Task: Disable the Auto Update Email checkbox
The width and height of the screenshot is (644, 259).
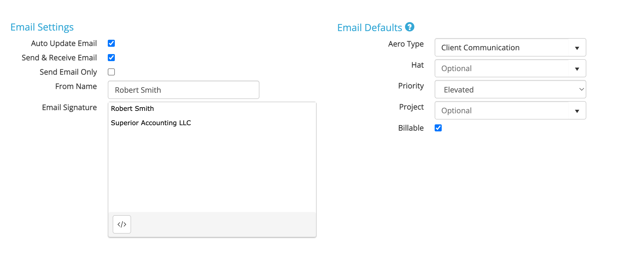Action: click(111, 43)
